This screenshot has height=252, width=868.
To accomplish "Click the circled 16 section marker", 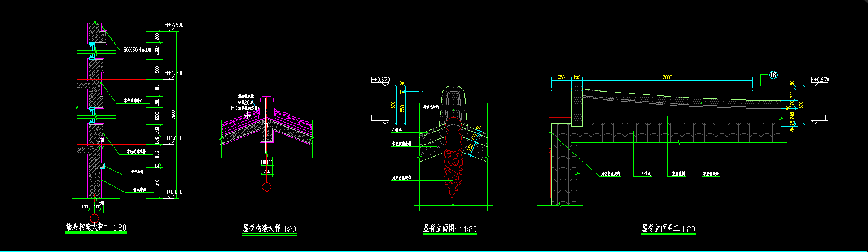I will [773, 75].
